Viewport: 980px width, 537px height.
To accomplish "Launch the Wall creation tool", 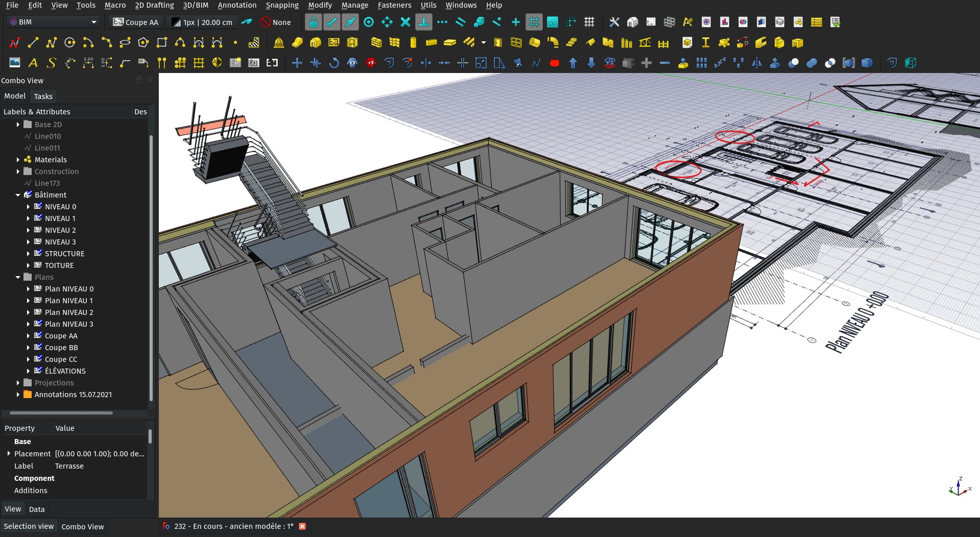I will (376, 43).
